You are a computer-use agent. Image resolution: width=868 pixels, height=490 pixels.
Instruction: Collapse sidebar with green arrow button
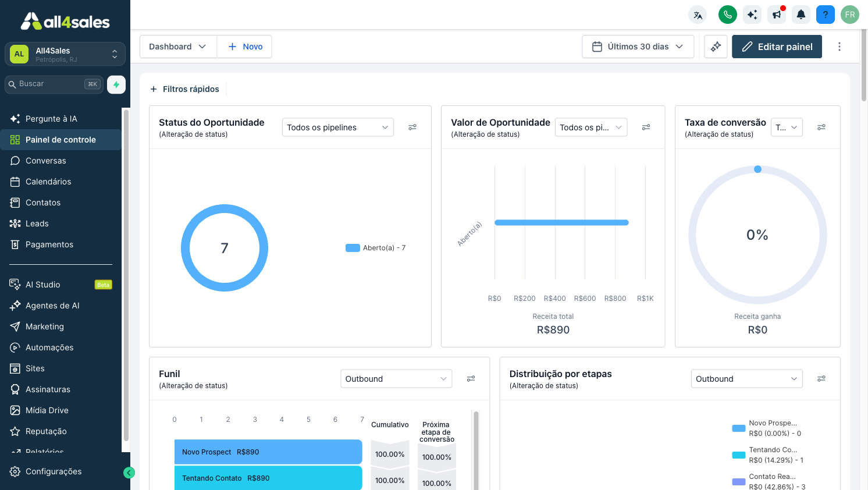129,473
